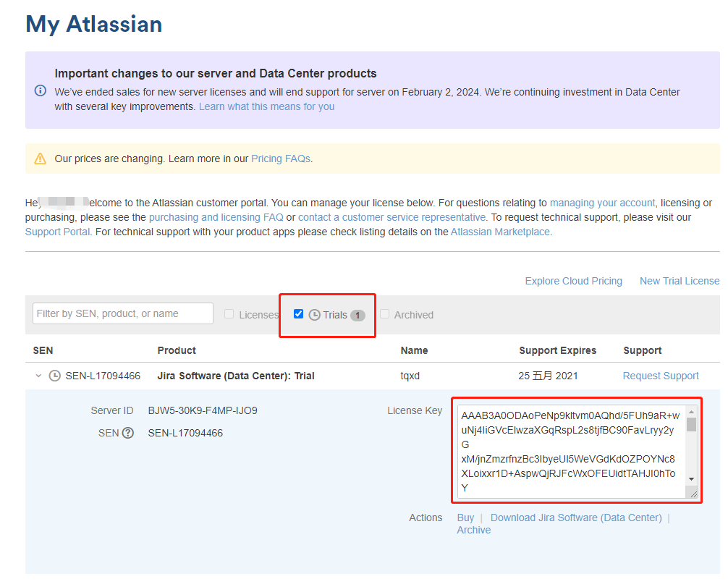Click the Trials count badge showing 1
Image resolution: width=728 pixels, height=587 pixels.
pyautogui.click(x=357, y=316)
